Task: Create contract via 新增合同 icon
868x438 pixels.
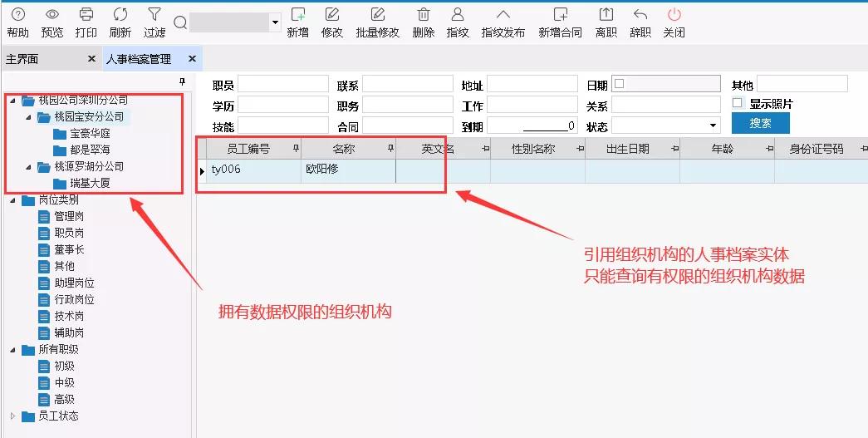Action: coord(560,14)
